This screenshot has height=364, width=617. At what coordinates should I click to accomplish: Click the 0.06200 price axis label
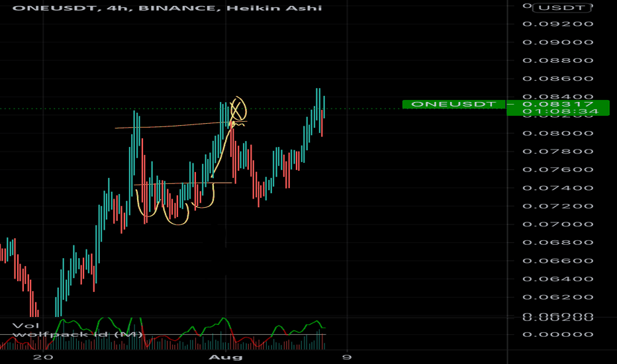[558, 297]
